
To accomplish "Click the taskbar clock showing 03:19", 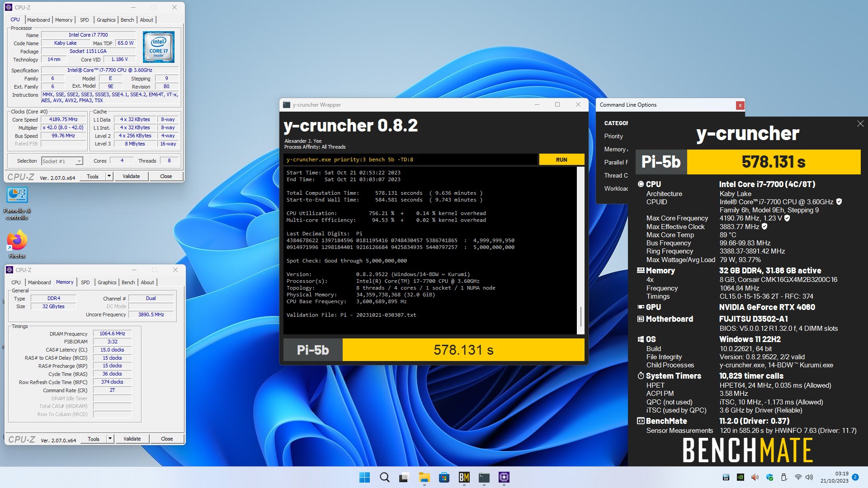I will [x=835, y=477].
